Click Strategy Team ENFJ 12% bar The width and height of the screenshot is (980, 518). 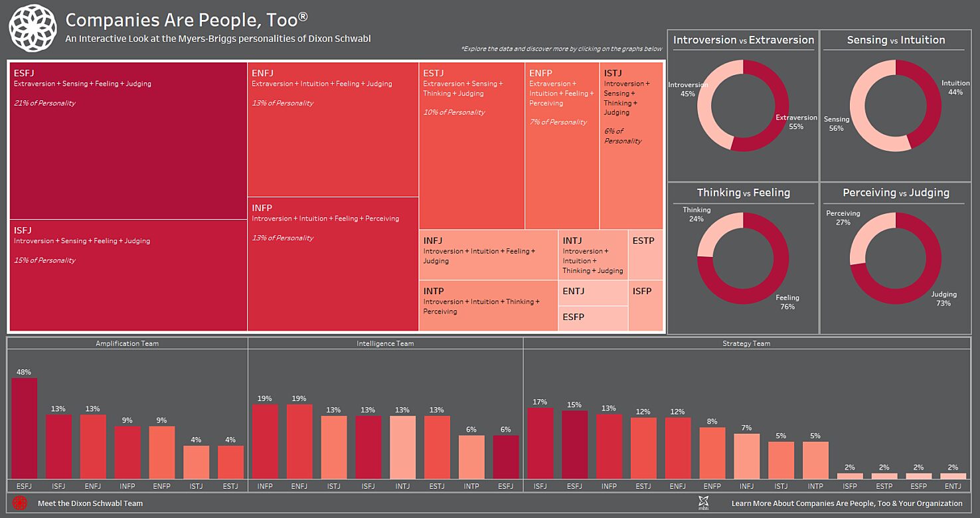pos(678,448)
